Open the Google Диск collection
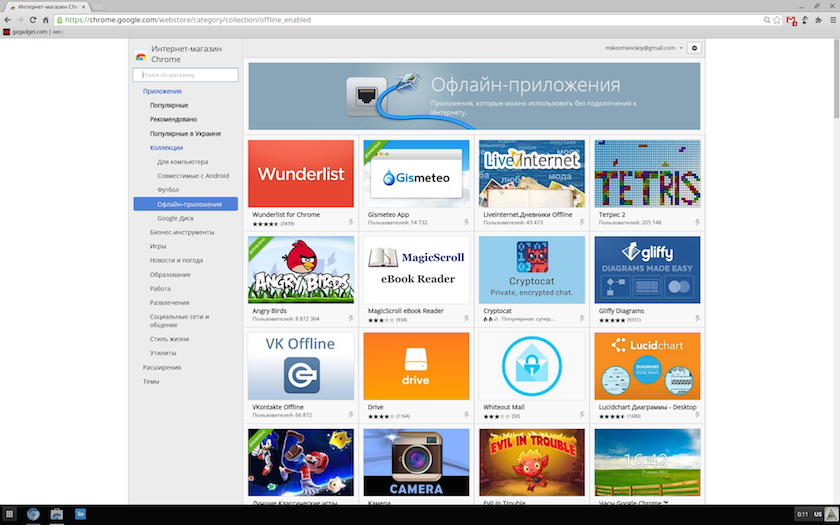 click(x=175, y=218)
